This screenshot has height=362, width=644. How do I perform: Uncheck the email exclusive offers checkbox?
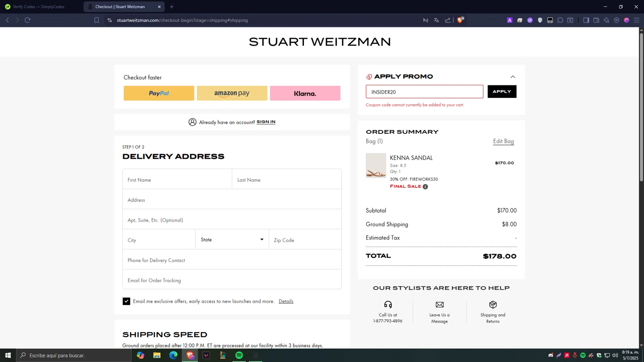[126, 301]
